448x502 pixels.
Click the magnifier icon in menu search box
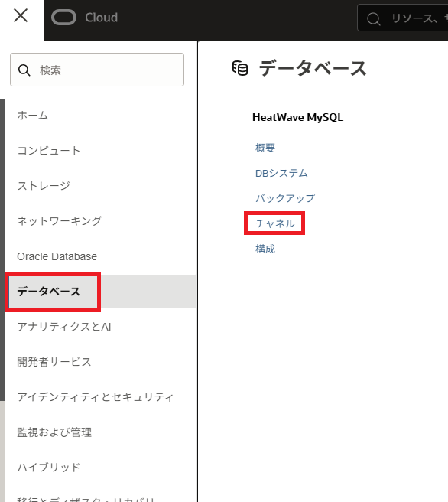(24, 70)
